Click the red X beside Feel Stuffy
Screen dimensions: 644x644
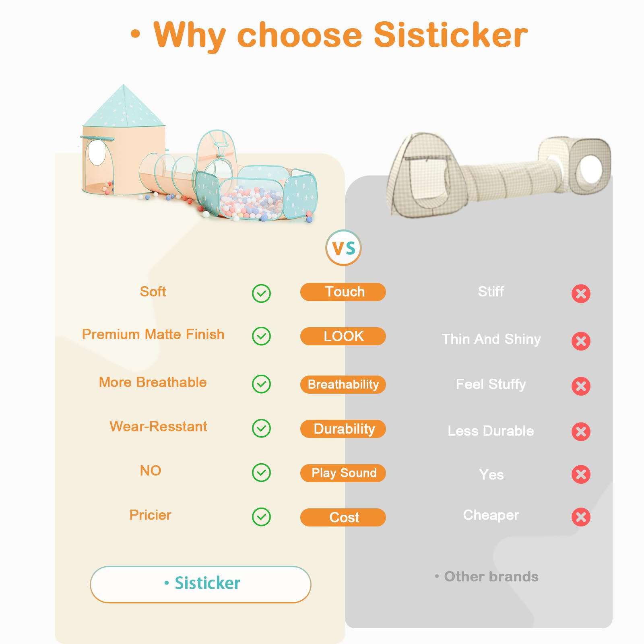tap(581, 386)
